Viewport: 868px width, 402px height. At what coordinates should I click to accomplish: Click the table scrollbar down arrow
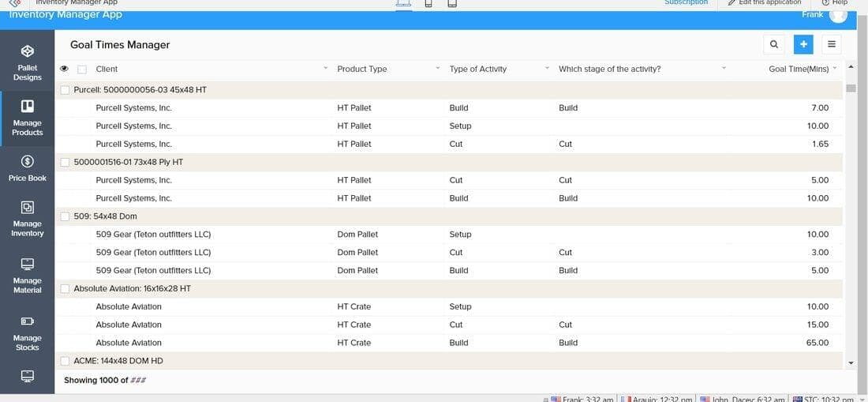tap(851, 363)
